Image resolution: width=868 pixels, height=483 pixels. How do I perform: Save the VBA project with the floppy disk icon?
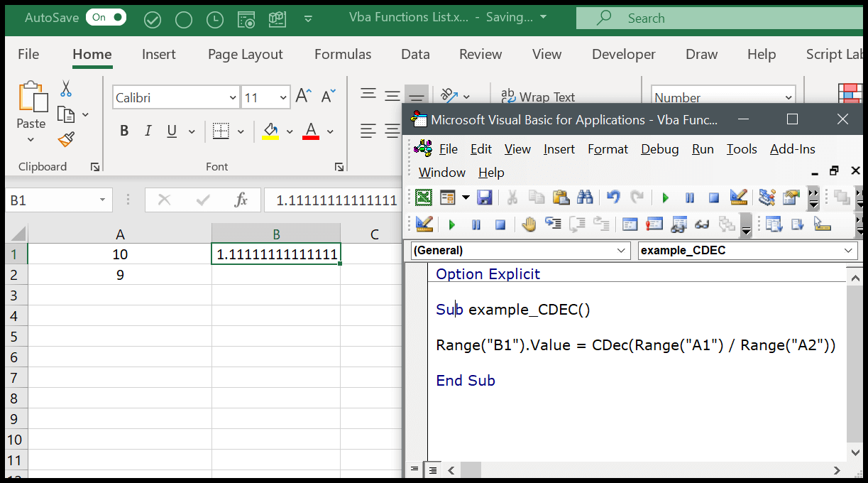(484, 197)
